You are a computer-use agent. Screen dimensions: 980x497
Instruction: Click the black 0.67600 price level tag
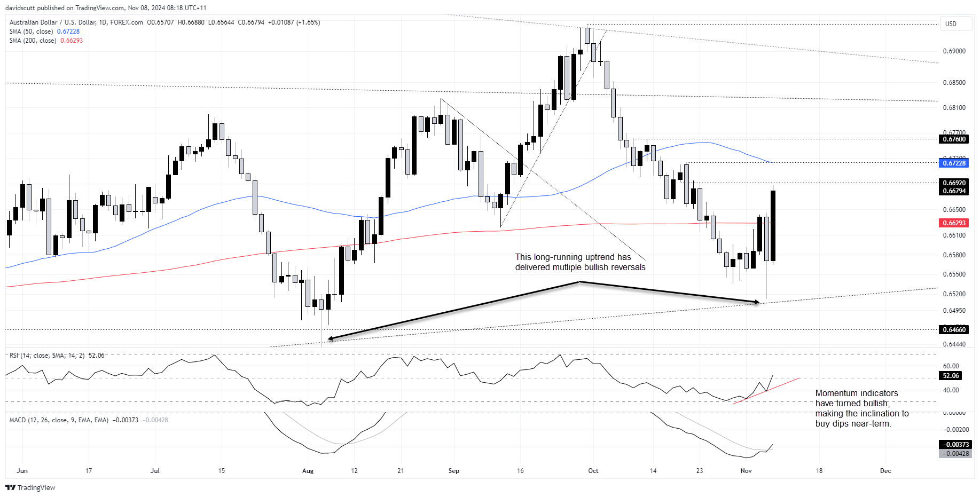[954, 139]
